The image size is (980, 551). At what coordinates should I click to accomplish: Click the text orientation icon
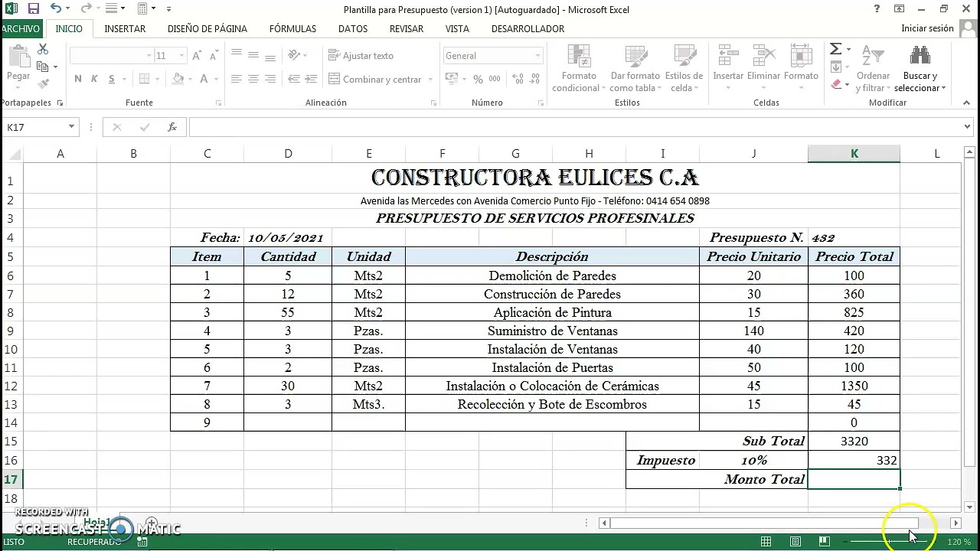(294, 56)
